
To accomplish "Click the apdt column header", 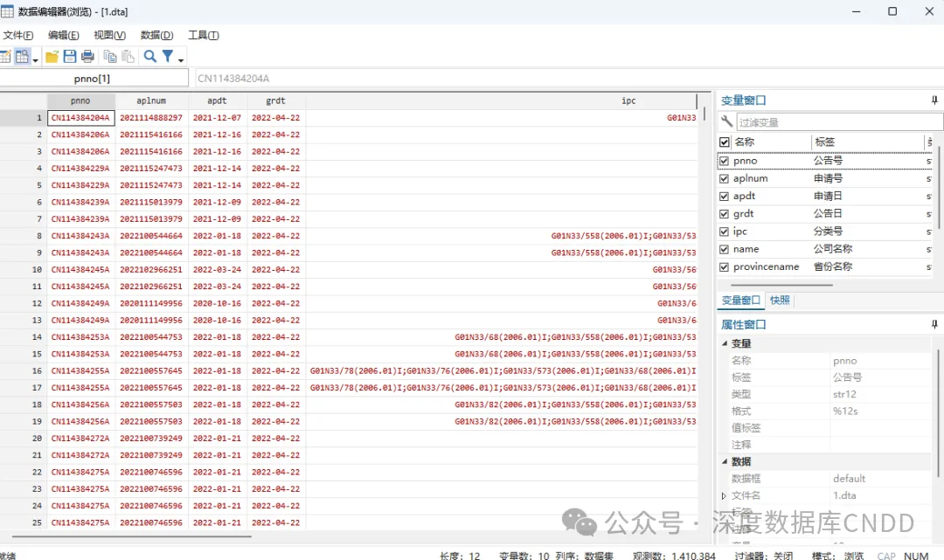I will coord(218,100).
